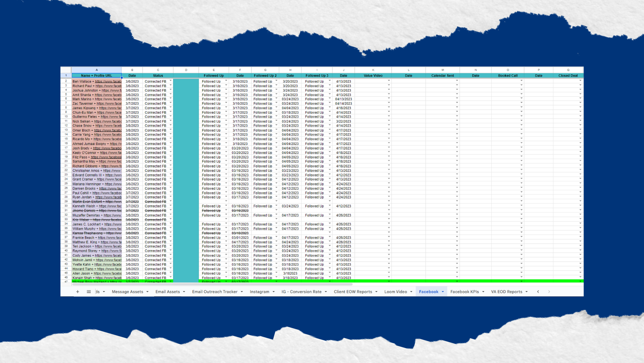
Task: Select the struck-through 'Martin Evan Elefant' name cell
Action: click(x=97, y=202)
